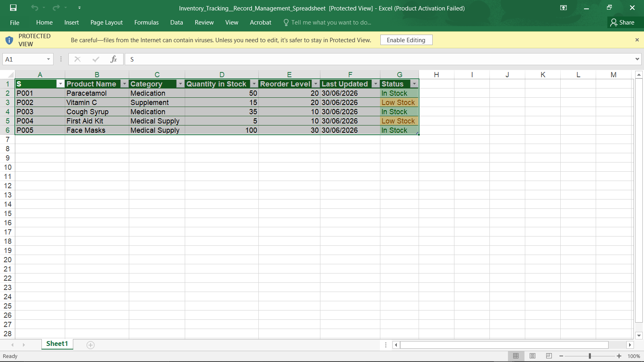Image resolution: width=644 pixels, height=362 pixels.
Task: Select row header 7
Action: pyautogui.click(x=7, y=140)
